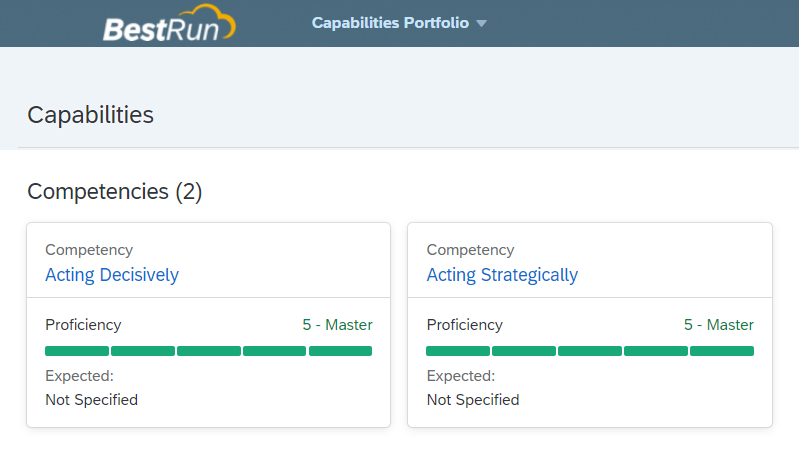This screenshot has height=455, width=799.
Task: Click Not Specified under Acting Decisively
Action: [92, 400]
